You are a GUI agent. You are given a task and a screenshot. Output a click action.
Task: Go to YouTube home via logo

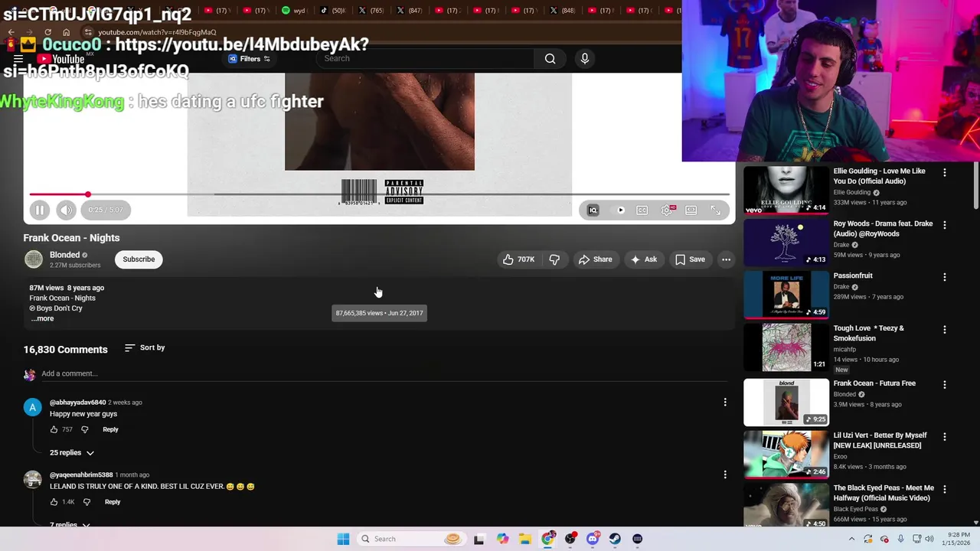point(60,59)
